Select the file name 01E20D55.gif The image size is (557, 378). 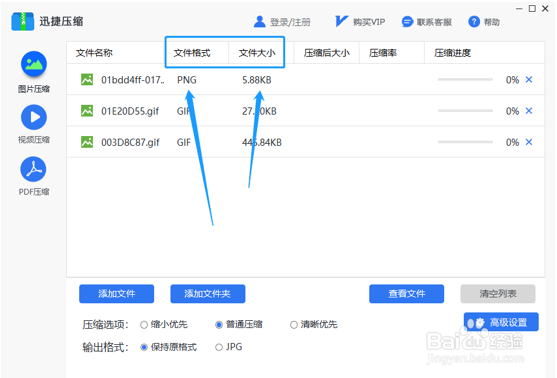point(130,111)
